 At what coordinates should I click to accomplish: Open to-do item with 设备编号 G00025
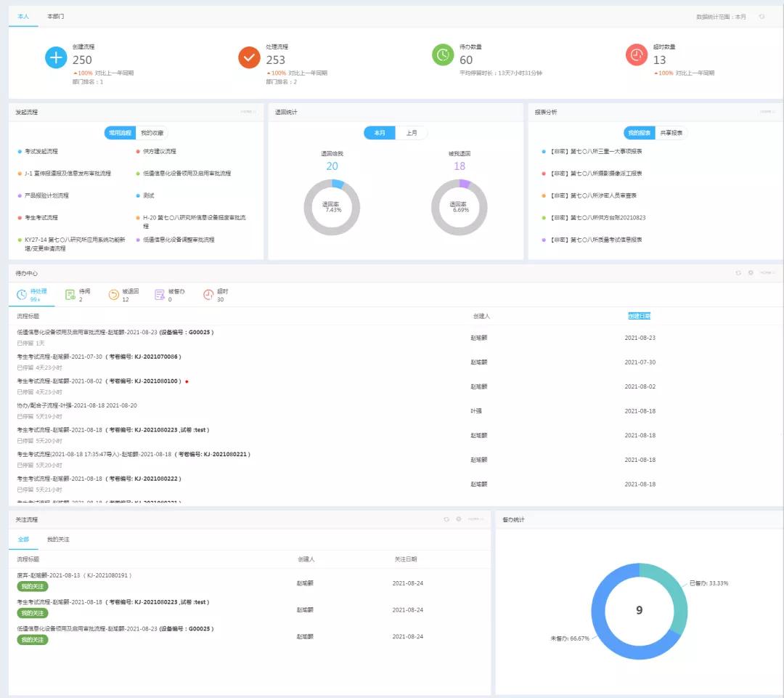[x=115, y=332]
